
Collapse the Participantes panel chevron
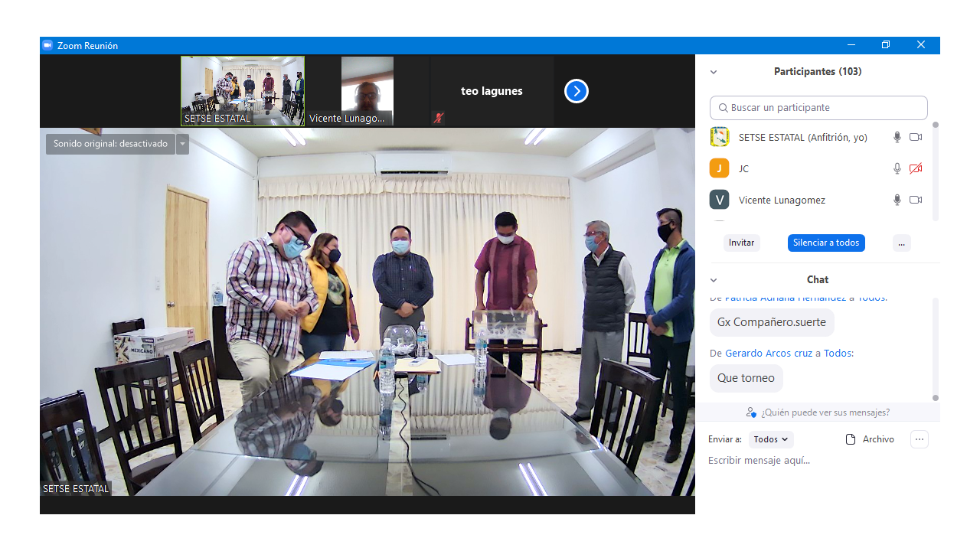point(714,72)
